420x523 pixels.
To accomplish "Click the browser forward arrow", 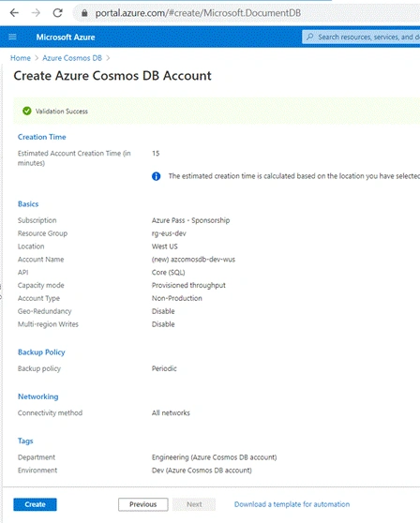I will tap(36, 13).
